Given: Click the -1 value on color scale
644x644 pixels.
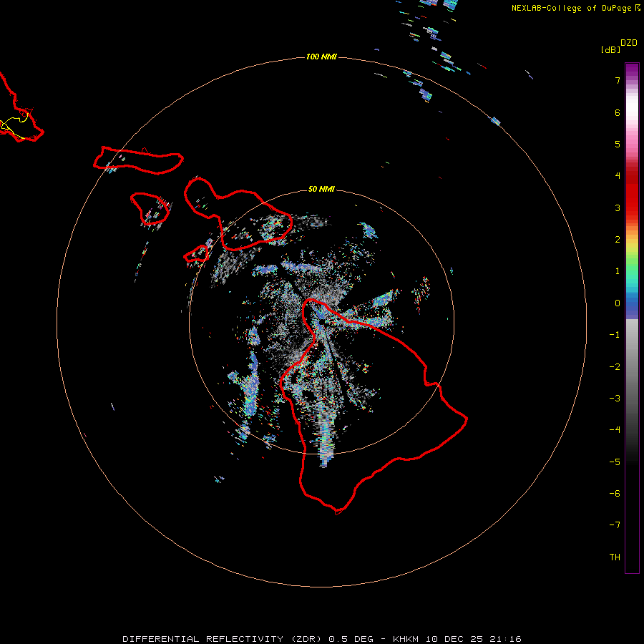Looking at the screenshot, I should tap(615, 335).
